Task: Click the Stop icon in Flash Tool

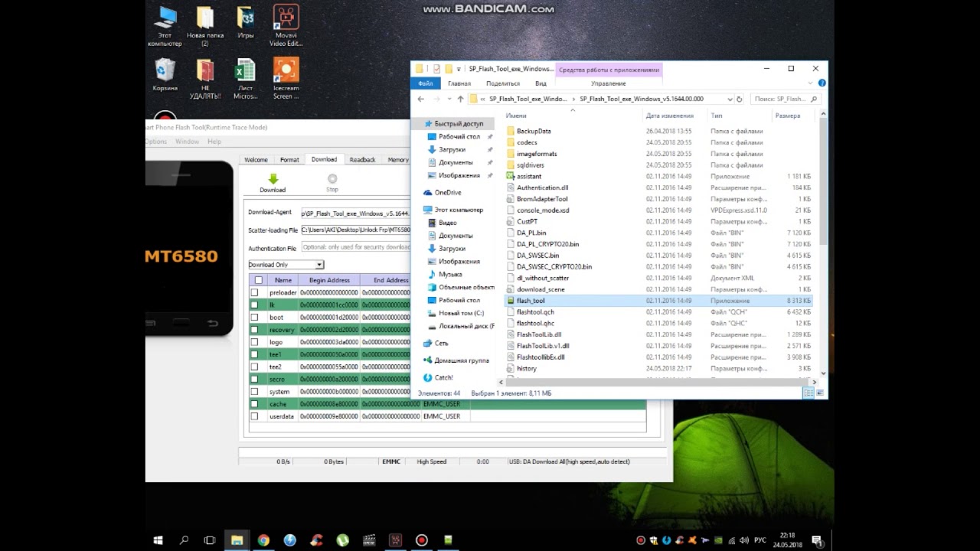Action: click(332, 179)
